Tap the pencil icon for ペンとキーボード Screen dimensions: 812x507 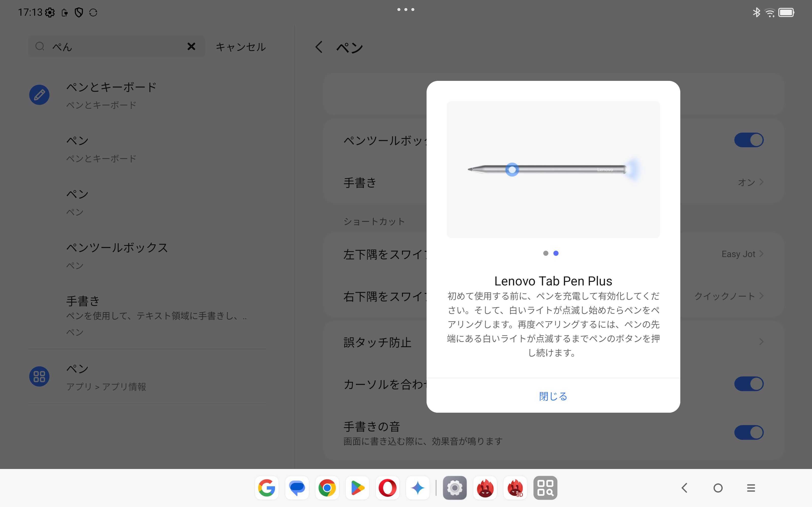(39, 95)
